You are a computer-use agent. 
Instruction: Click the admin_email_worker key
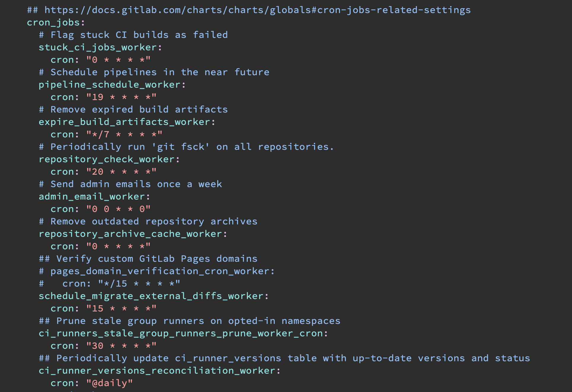[92, 197]
